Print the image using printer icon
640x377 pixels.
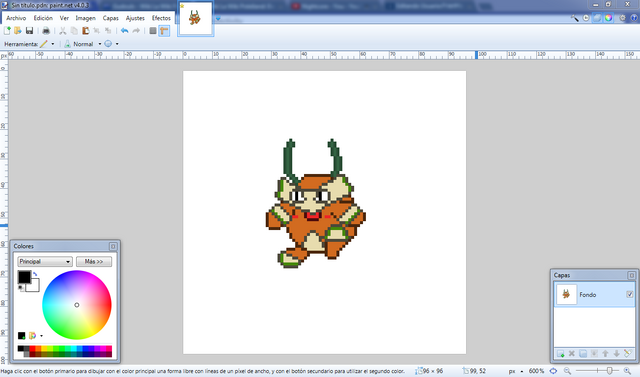pyautogui.click(x=46, y=31)
